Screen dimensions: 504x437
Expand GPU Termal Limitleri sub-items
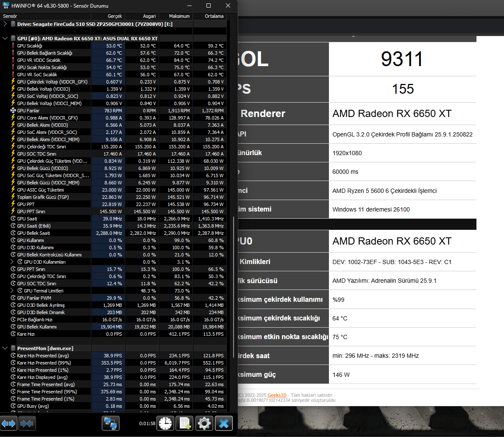click(x=12, y=290)
